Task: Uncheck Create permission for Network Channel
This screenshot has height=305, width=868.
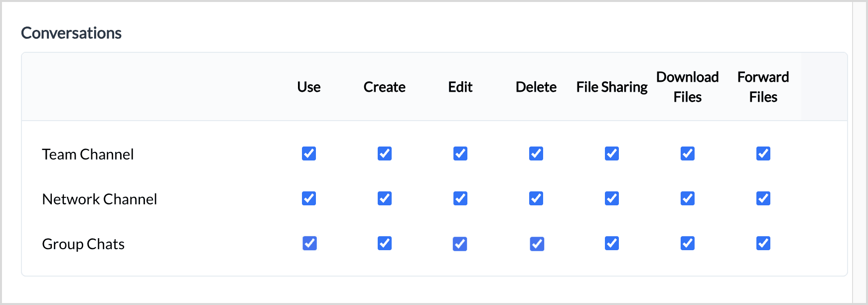Action: (385, 198)
